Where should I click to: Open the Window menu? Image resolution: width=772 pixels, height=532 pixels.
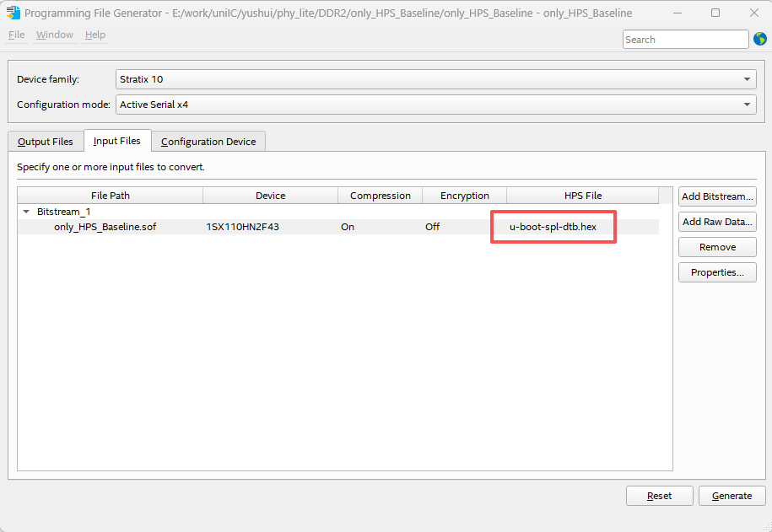[55, 35]
